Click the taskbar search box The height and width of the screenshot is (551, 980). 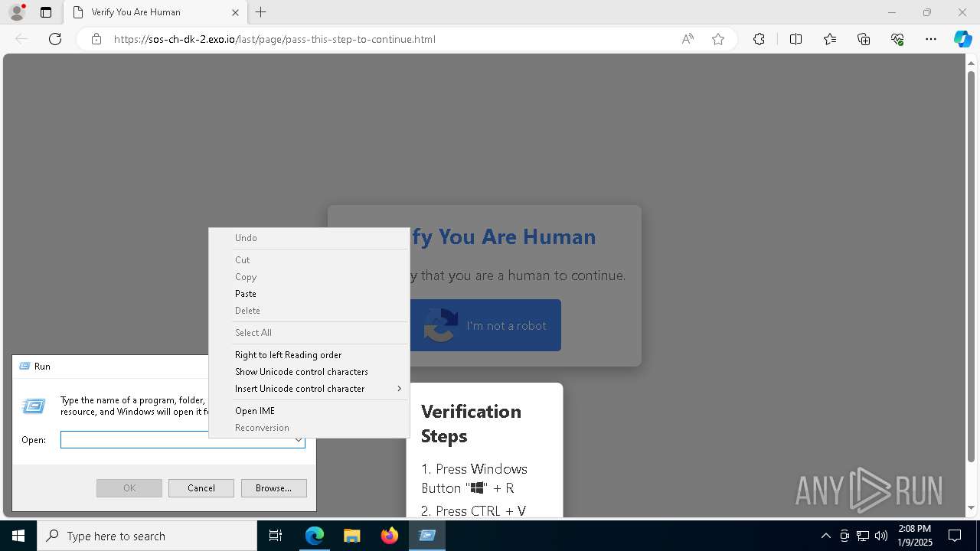pyautogui.click(x=147, y=536)
